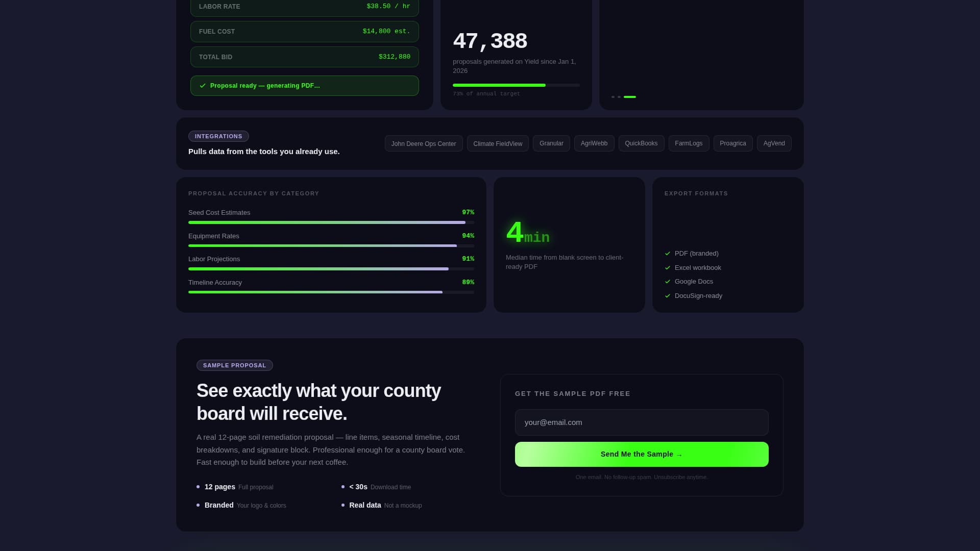Click the 4 min median time stat
980x551 pixels.
tap(528, 233)
